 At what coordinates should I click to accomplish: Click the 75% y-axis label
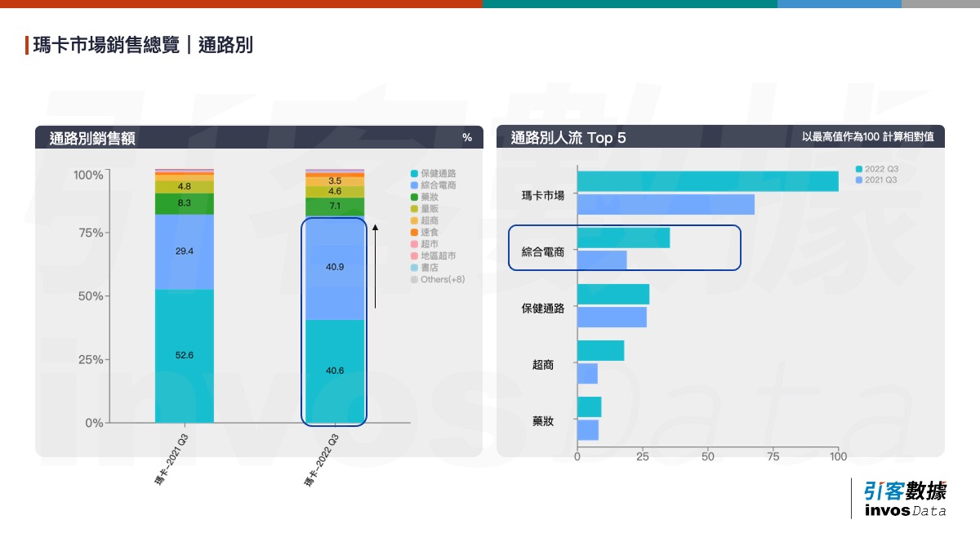(91, 233)
